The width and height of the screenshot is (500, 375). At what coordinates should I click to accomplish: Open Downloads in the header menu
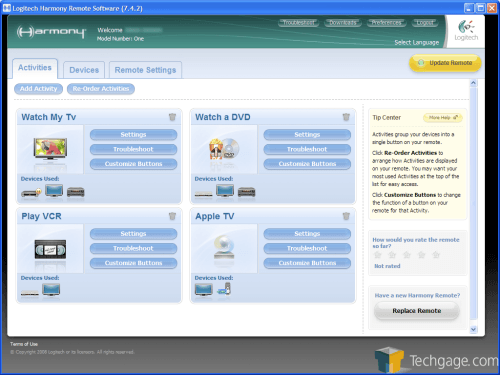click(x=343, y=23)
